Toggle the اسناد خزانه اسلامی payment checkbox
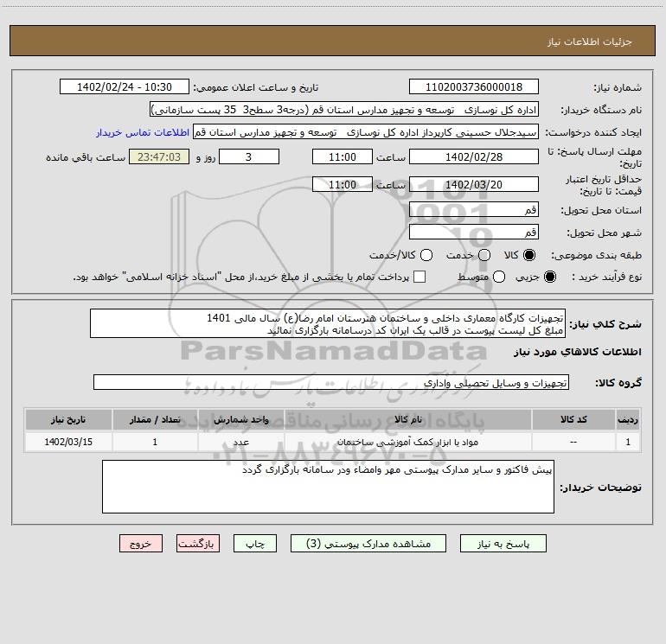 (x=419, y=277)
